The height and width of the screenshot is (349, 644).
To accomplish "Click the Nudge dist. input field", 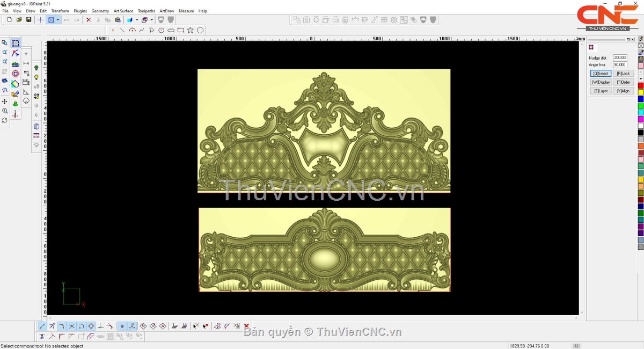I will (620, 57).
